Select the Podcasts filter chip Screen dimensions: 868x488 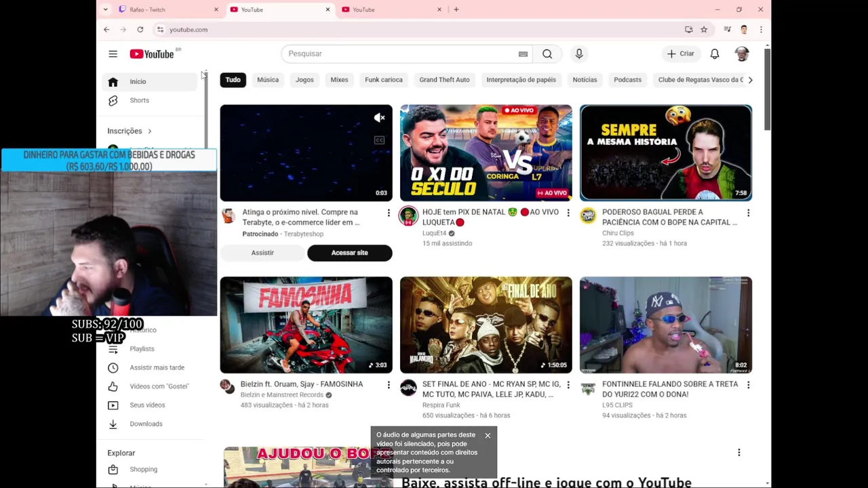click(627, 80)
